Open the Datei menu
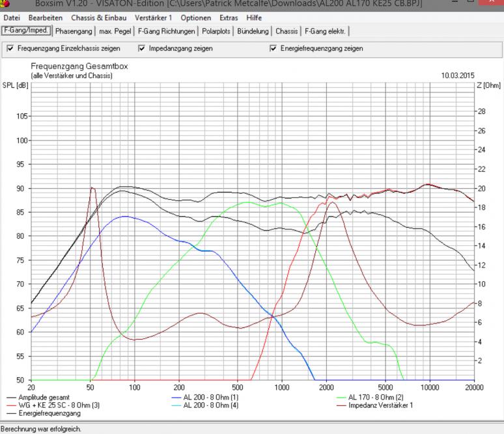 tap(12, 17)
